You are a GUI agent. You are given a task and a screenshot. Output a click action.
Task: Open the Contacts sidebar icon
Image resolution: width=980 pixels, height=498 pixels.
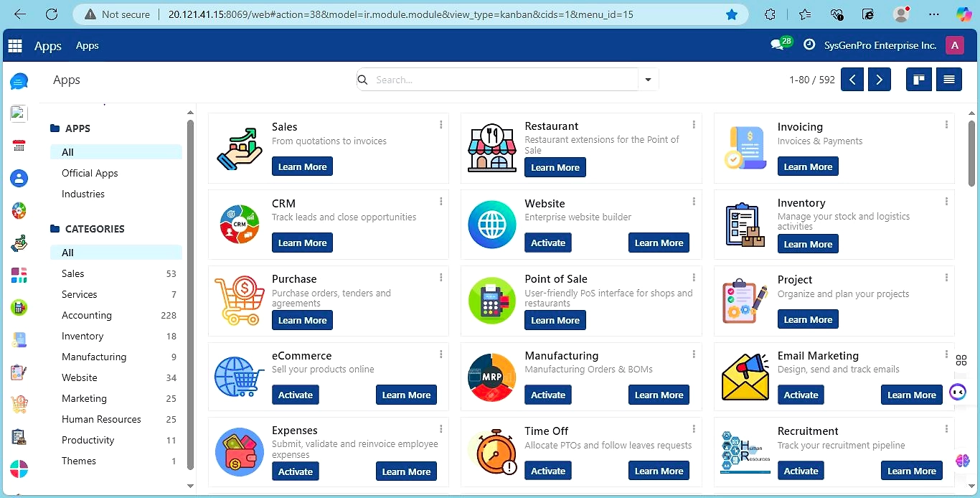pyautogui.click(x=19, y=178)
